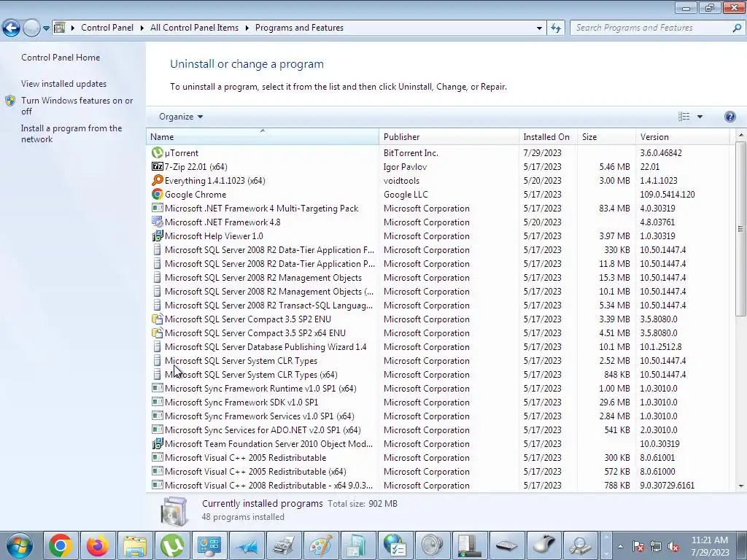Screen dimensions: 747x560
Task: Expand the arrow after Control Panel breadcrumb
Action: point(142,28)
